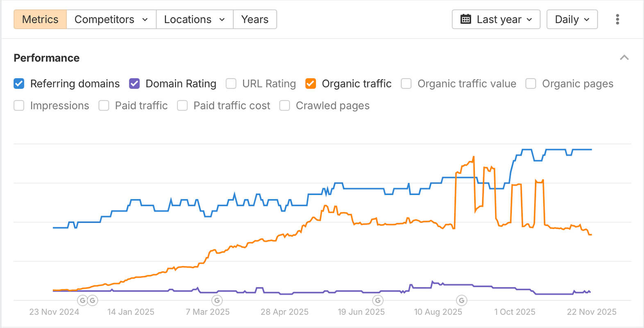The image size is (644, 328).
Task: Enable the Crawled pages checkbox
Action: tap(284, 106)
